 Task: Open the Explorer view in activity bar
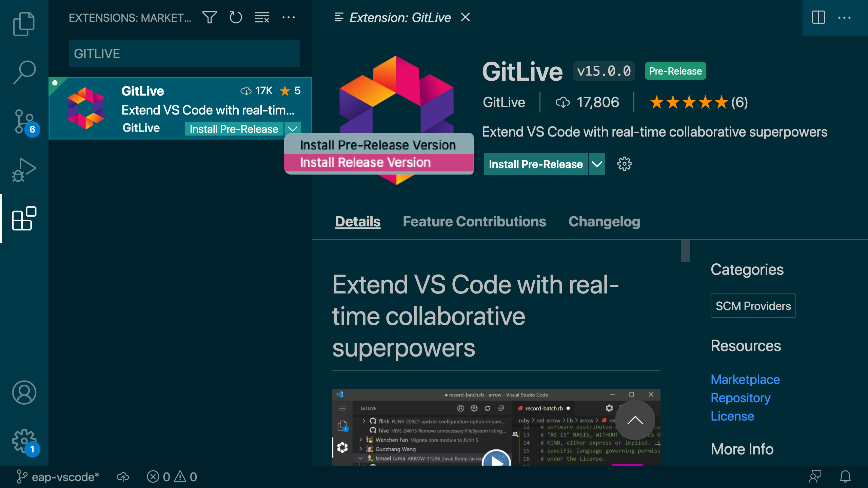(x=24, y=24)
